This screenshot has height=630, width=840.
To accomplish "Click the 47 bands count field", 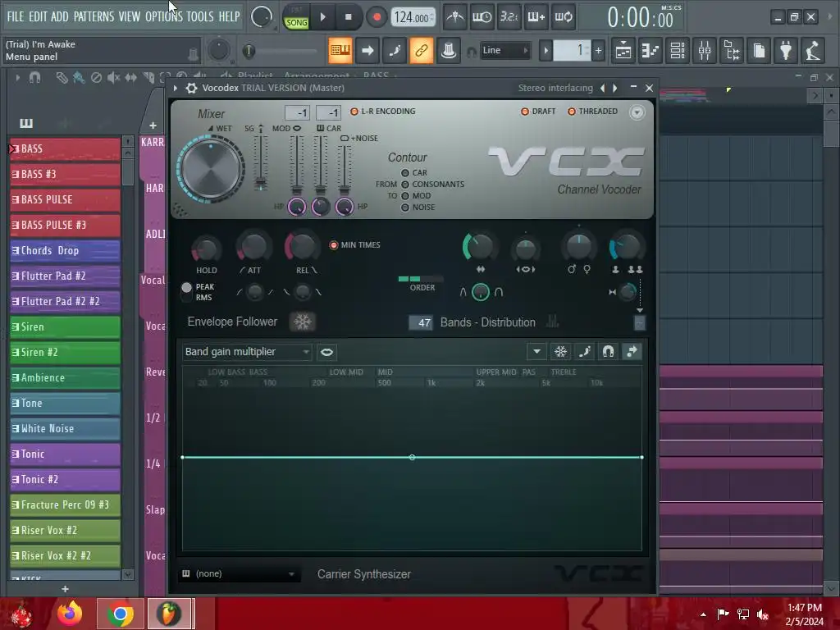I will pos(421,322).
